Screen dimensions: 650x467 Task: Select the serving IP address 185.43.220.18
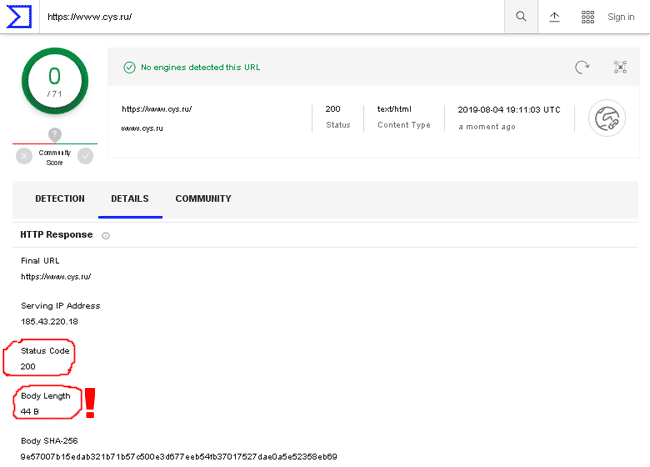click(x=49, y=322)
